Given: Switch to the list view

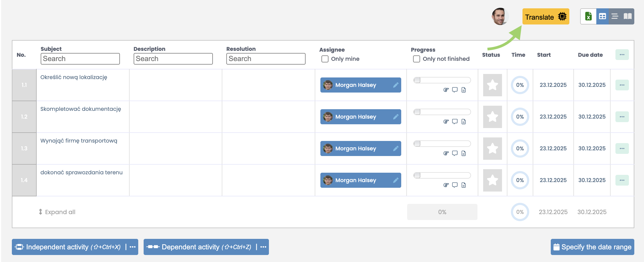Looking at the screenshot, I should (615, 16).
